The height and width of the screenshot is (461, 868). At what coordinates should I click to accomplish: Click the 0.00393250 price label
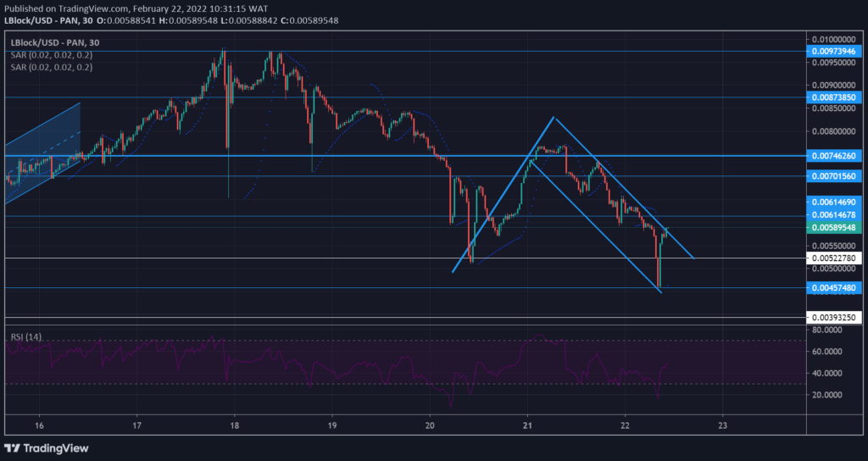pos(834,318)
